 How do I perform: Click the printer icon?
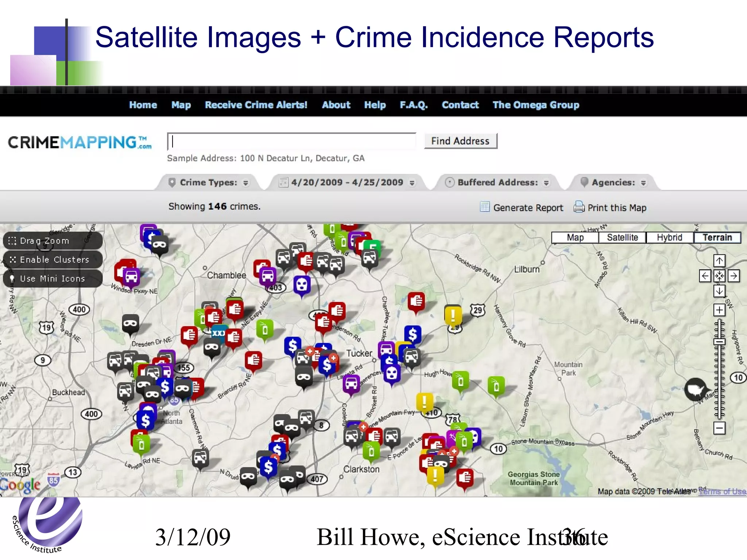[579, 207]
